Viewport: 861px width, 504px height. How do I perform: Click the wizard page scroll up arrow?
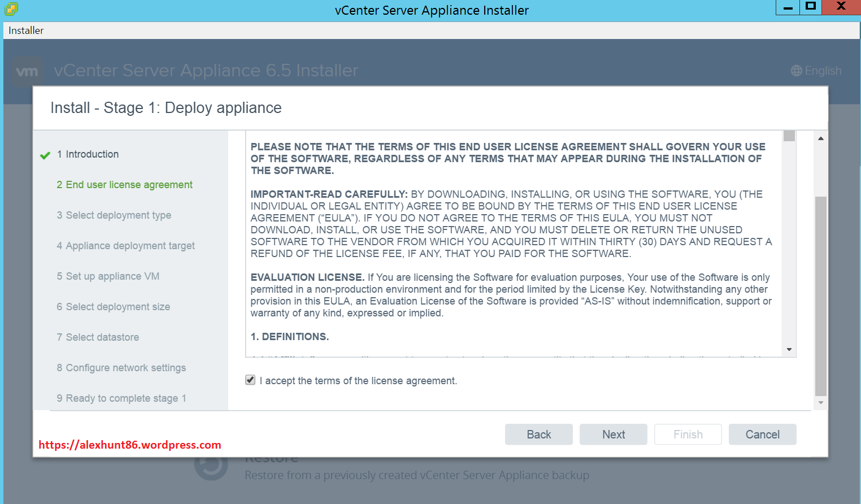821,138
